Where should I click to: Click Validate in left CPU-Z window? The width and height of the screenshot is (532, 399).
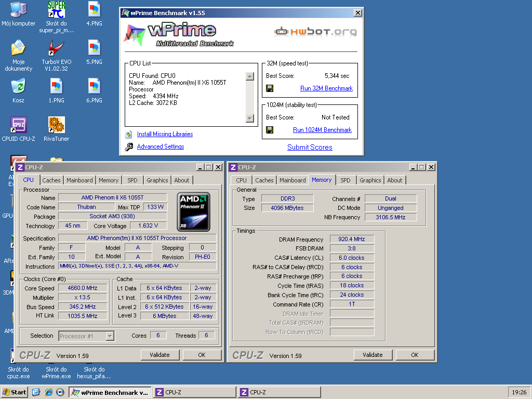click(160, 355)
